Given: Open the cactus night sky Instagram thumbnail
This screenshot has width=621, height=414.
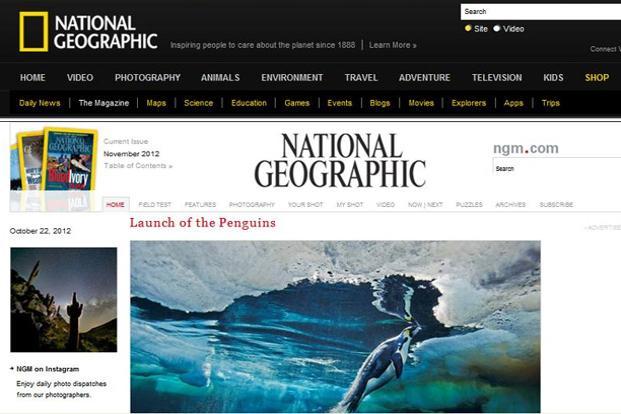Looking at the screenshot, I should coord(64,300).
